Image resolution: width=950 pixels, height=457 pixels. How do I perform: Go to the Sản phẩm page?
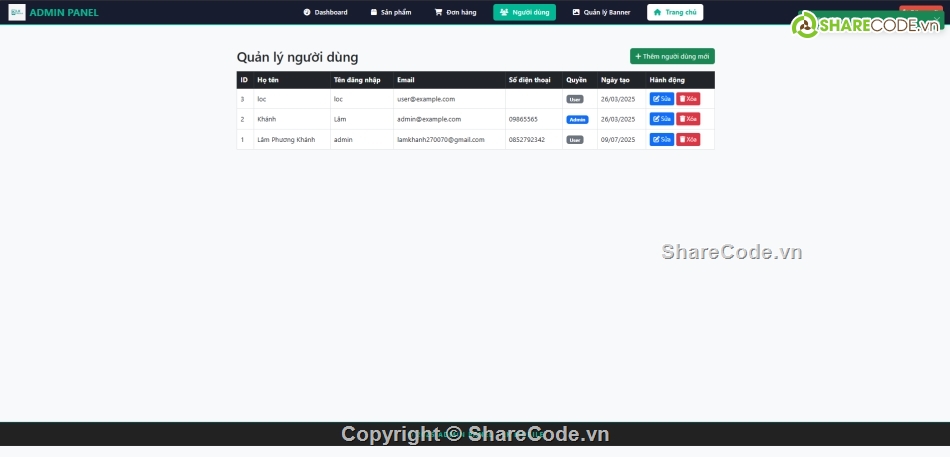(x=391, y=12)
